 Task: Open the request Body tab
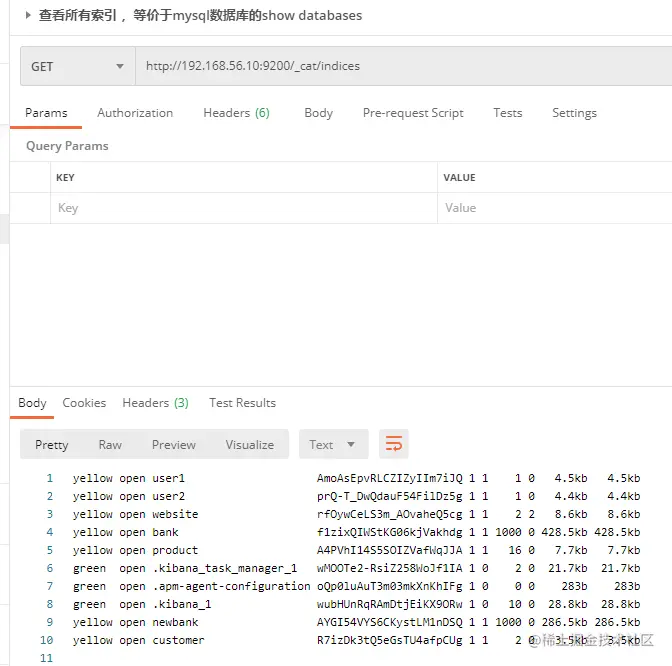(x=318, y=113)
